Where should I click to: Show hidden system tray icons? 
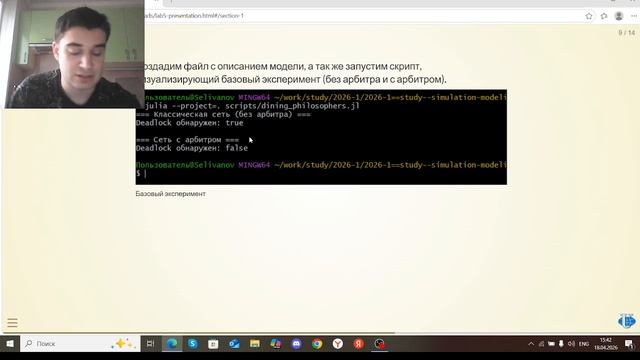[531, 344]
